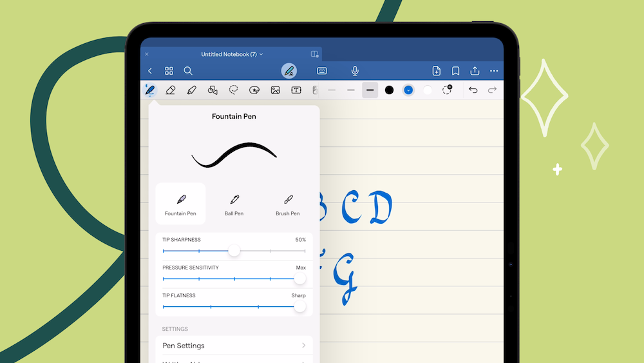Viewport: 644px width, 363px height.
Task: Open the selected blue color dropdown
Action: pos(408,90)
